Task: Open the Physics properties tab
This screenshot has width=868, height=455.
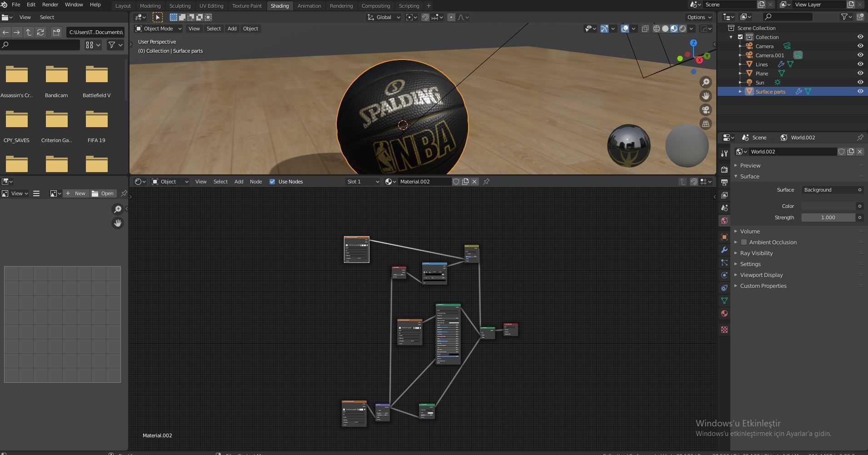Action: coord(724,275)
